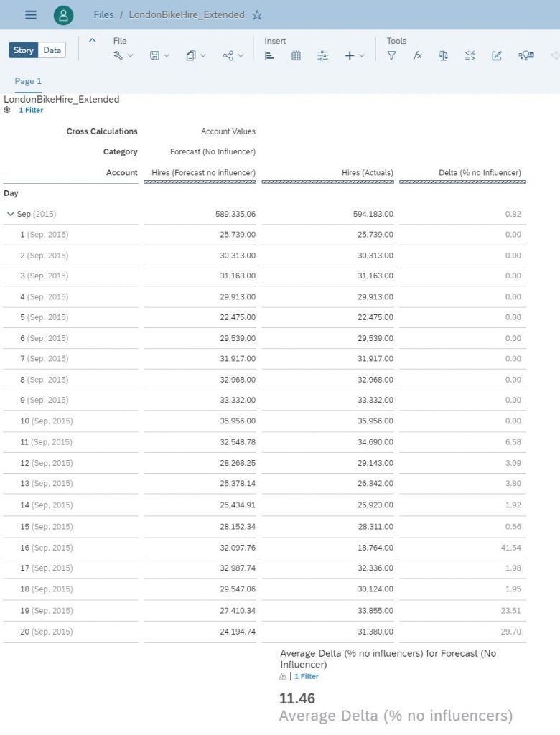Click the plus add icon in Insert
Screen dimensions: 560x735
(x=350, y=56)
